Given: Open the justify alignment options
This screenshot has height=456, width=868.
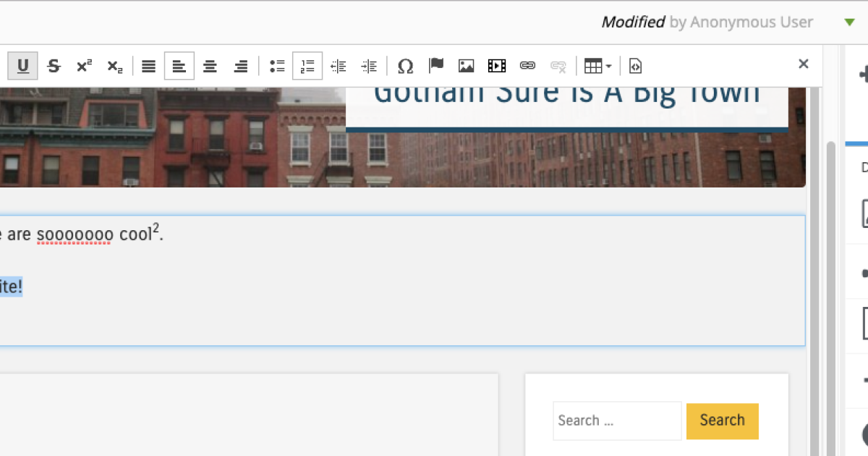Looking at the screenshot, I should tap(148, 66).
